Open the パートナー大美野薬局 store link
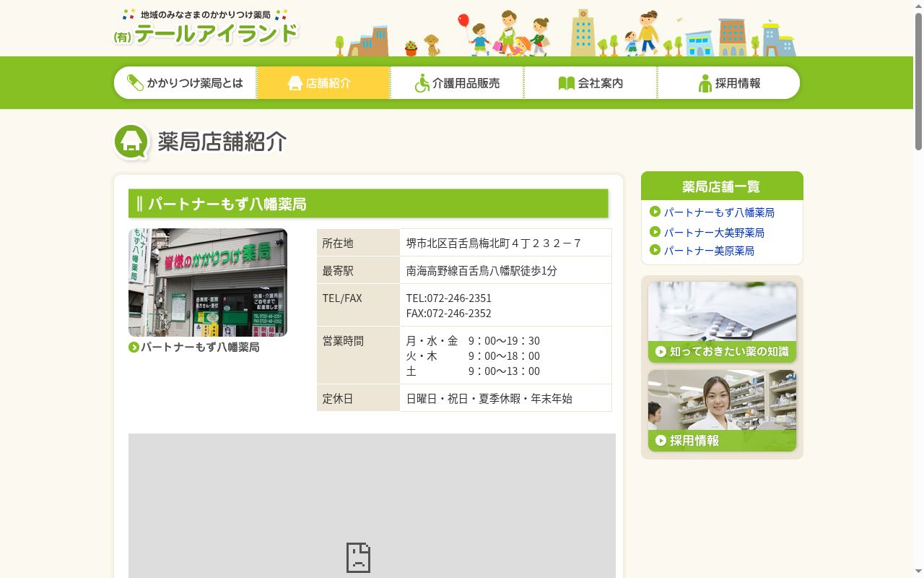The image size is (924, 578). pos(714,233)
